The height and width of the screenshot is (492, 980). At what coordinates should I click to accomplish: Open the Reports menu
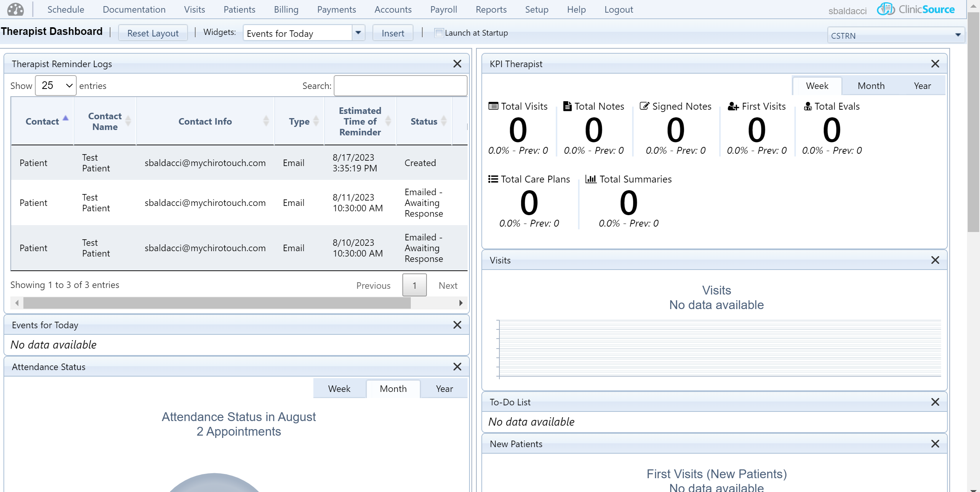click(x=491, y=9)
